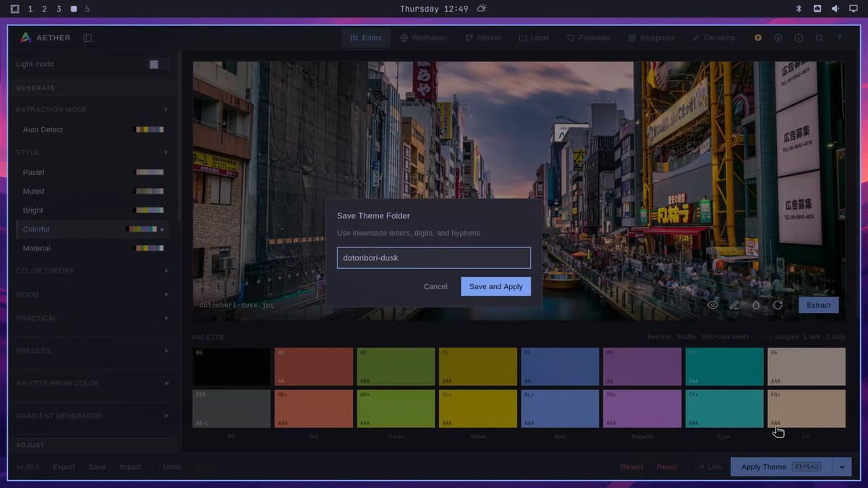The image size is (868, 488).
Task: Toggle the sidebar panel icon beside AETHER
Action: [88, 38]
